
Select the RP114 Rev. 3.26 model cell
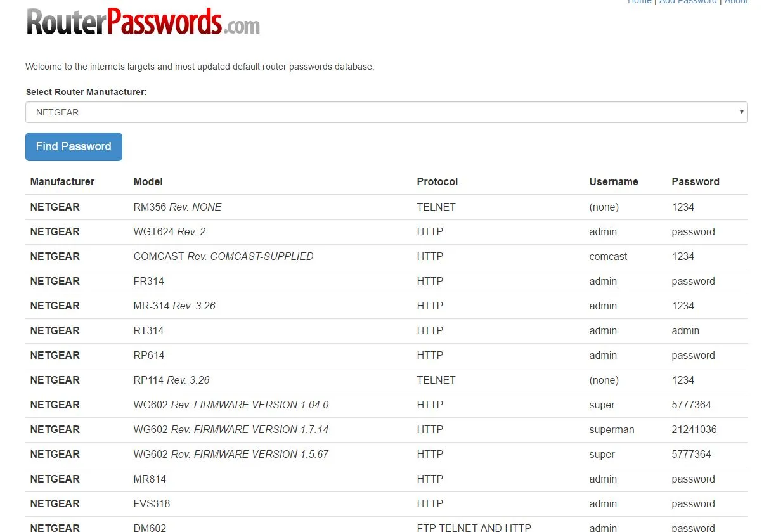pos(171,380)
